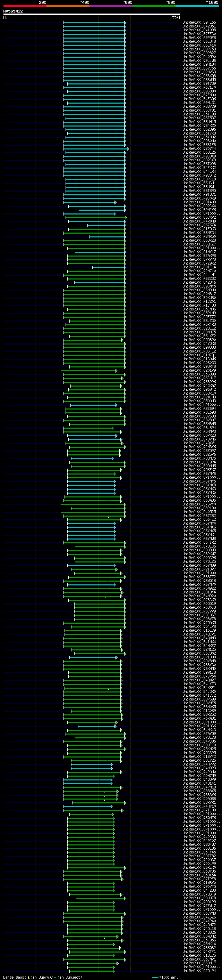This screenshot has height=980, width=222.
Task: Select label UniRef100_Q8IBY4
Action: click(x=199, y=592)
